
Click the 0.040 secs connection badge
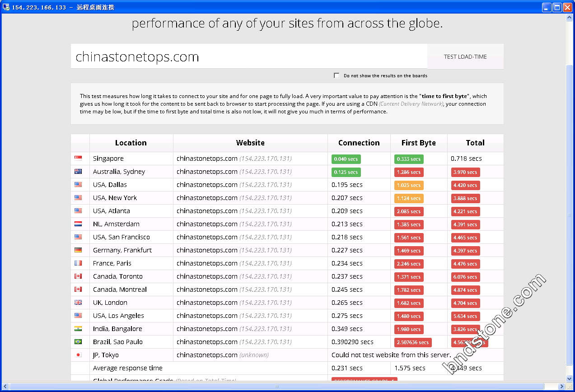pyautogui.click(x=346, y=159)
